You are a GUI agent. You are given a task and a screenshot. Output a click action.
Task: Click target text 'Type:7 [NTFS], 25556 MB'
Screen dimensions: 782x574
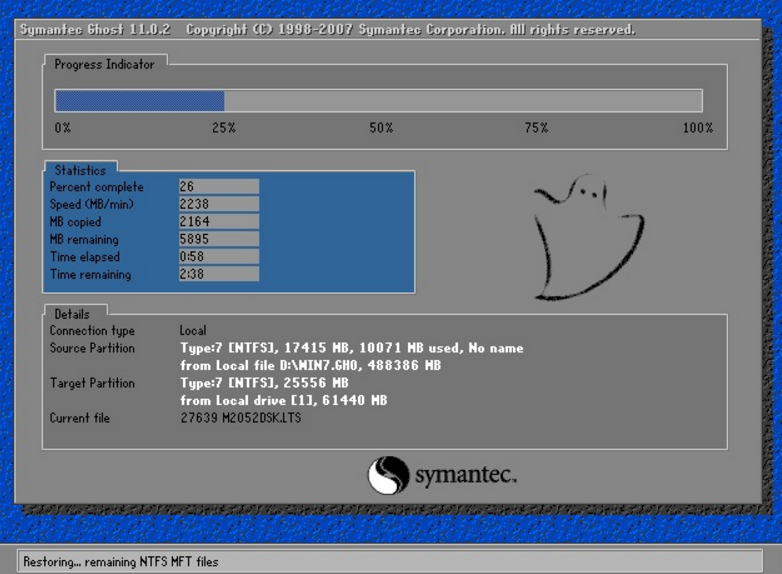[264, 383]
